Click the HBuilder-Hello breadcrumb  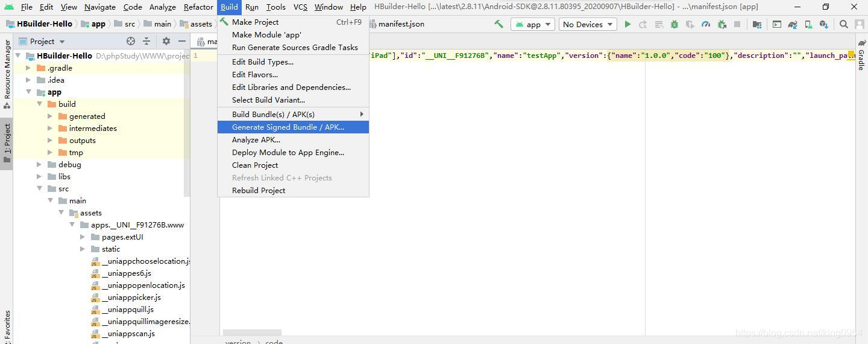[39, 24]
